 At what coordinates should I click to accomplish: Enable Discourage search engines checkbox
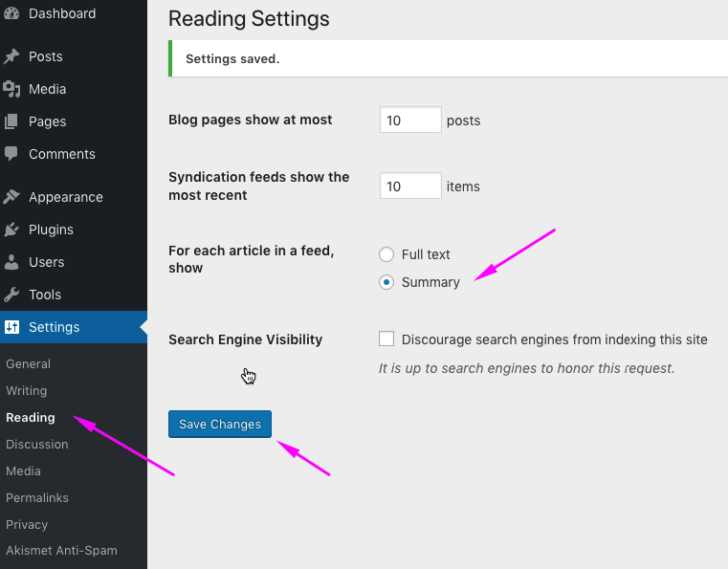pyautogui.click(x=386, y=339)
